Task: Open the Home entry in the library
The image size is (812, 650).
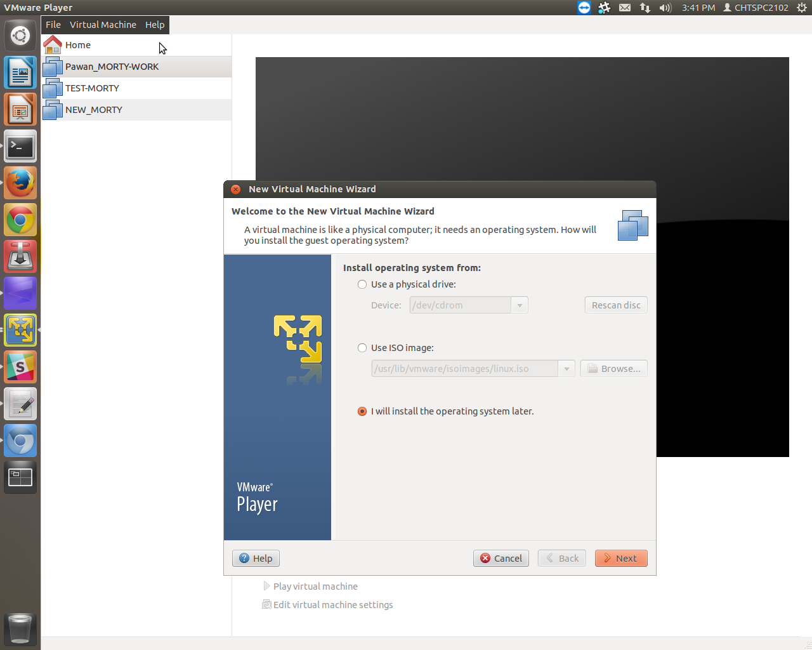Action: 77,45
